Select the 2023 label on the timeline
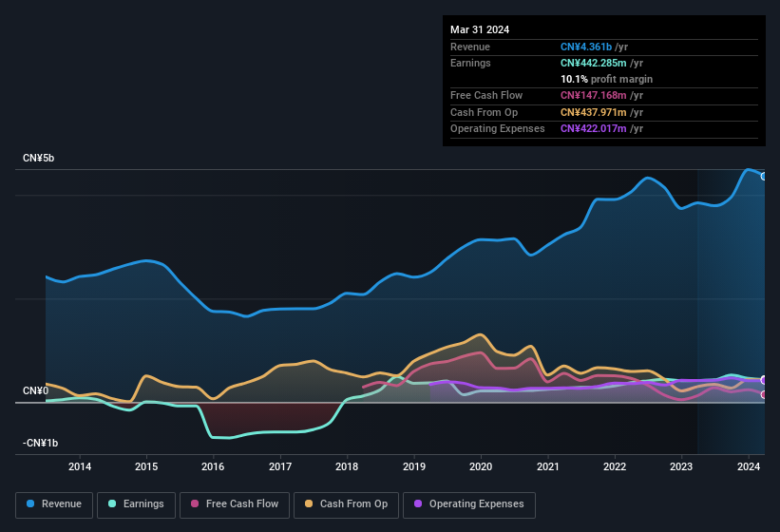This screenshot has width=780, height=532. point(681,466)
